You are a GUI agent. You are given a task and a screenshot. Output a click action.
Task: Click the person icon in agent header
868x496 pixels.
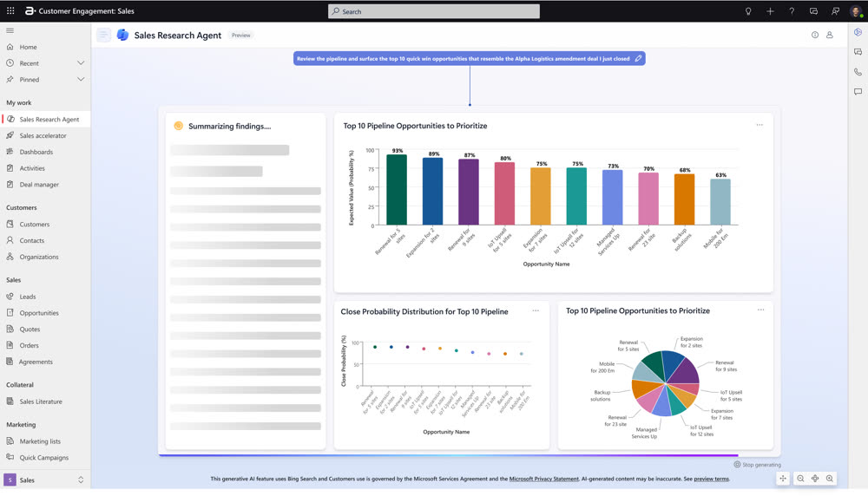[x=830, y=35]
